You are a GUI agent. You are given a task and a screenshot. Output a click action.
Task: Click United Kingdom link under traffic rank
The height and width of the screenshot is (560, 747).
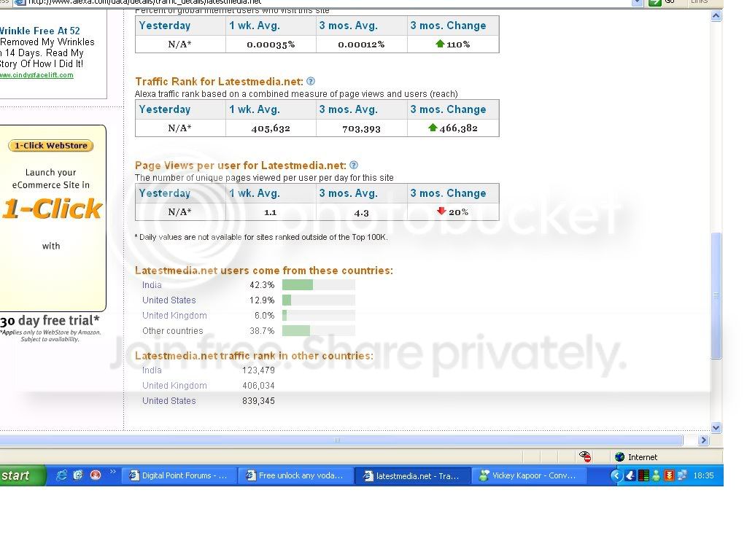pyautogui.click(x=174, y=385)
